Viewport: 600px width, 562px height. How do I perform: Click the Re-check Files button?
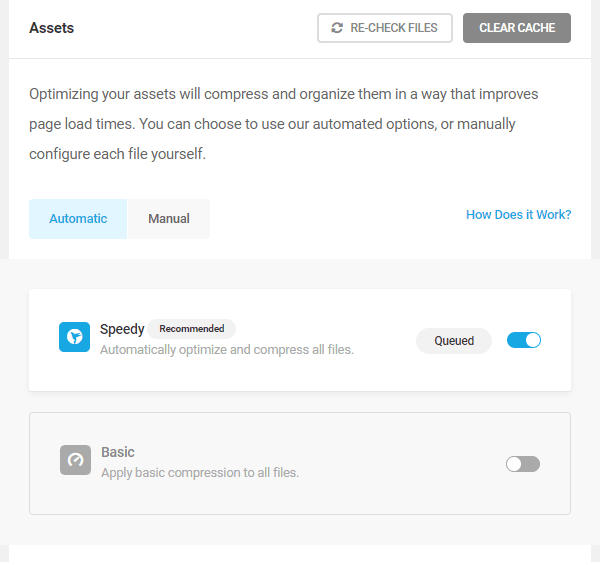385,28
